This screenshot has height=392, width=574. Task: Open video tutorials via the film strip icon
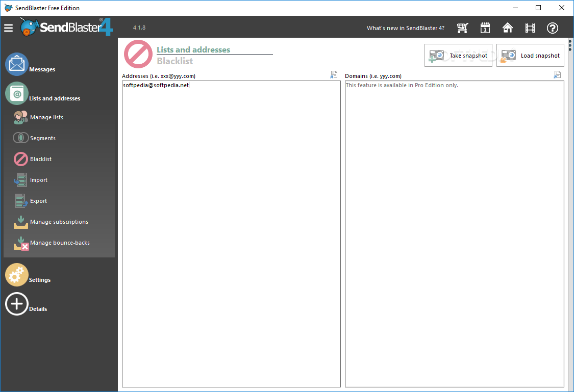530,28
